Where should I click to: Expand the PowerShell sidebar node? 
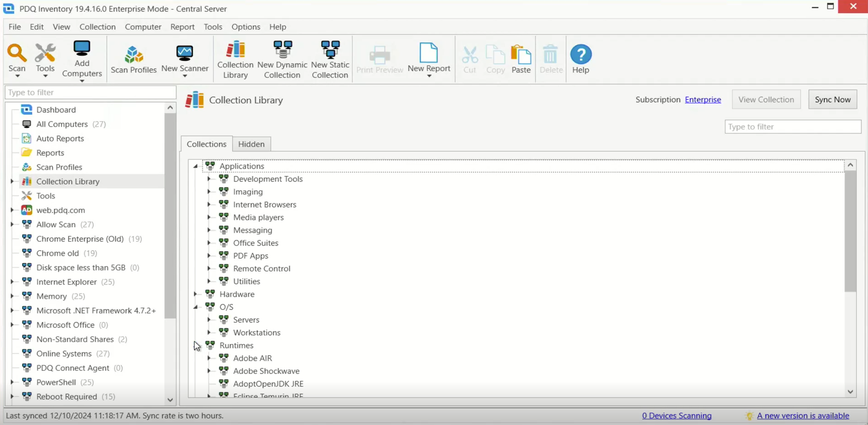[x=12, y=382]
